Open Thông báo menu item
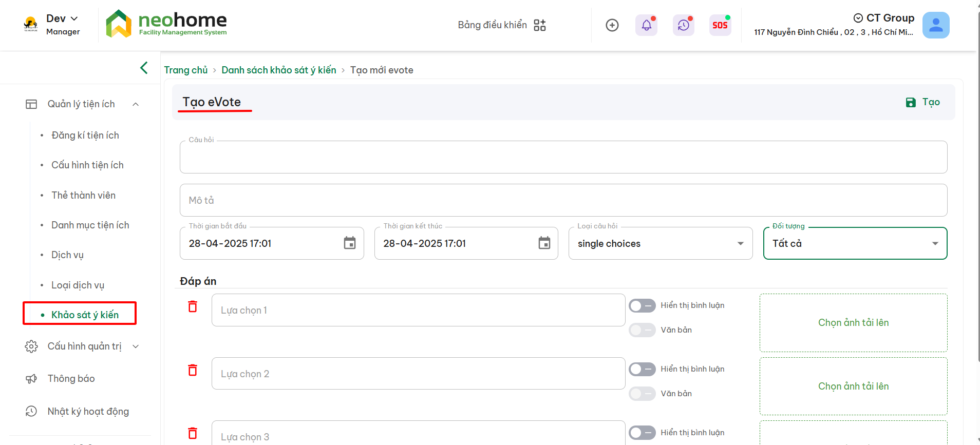 71,379
